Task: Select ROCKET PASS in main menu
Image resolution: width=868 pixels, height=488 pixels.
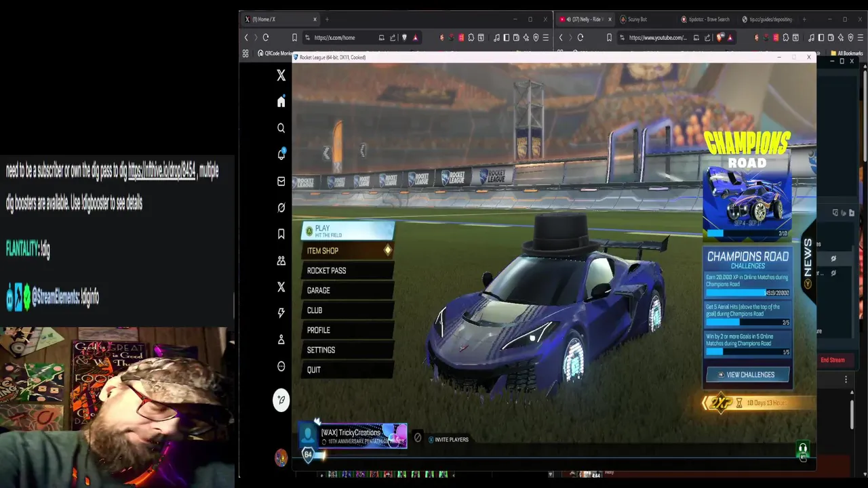Action: click(348, 270)
